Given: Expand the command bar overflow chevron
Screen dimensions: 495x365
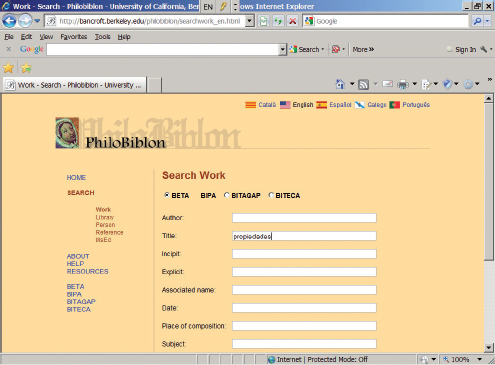Looking at the screenshot, I should (489, 80).
